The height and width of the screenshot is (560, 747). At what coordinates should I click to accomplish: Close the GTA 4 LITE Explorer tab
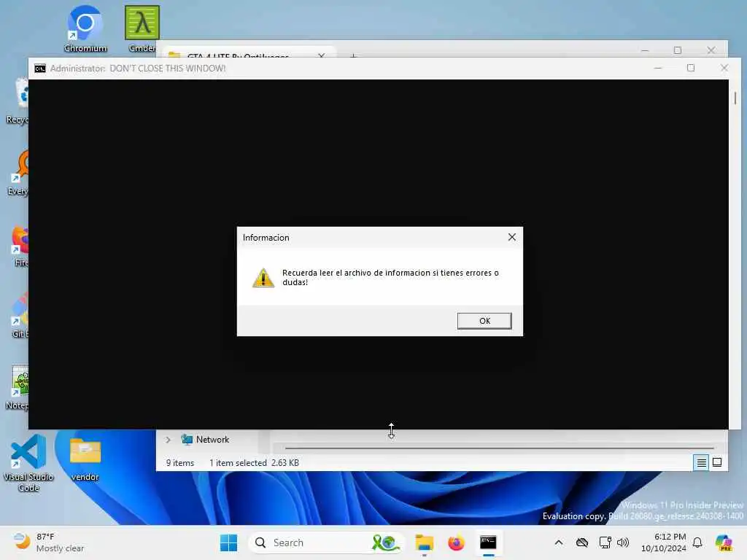[322, 55]
